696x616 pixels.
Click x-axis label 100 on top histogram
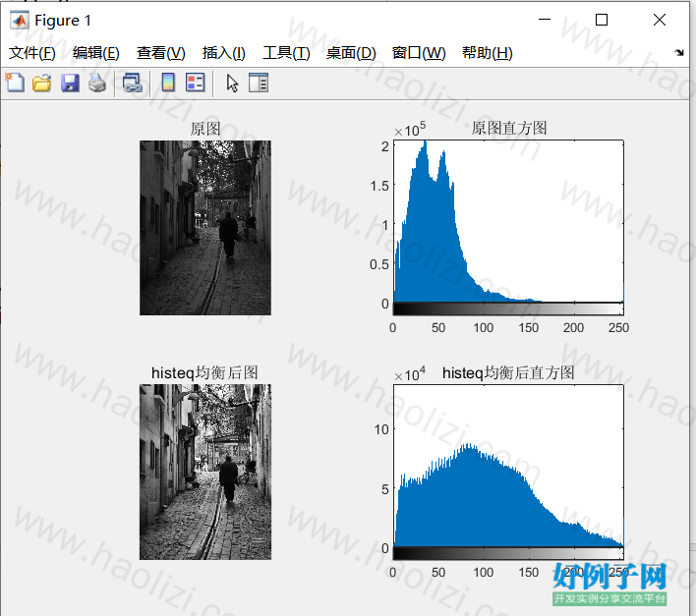483,328
